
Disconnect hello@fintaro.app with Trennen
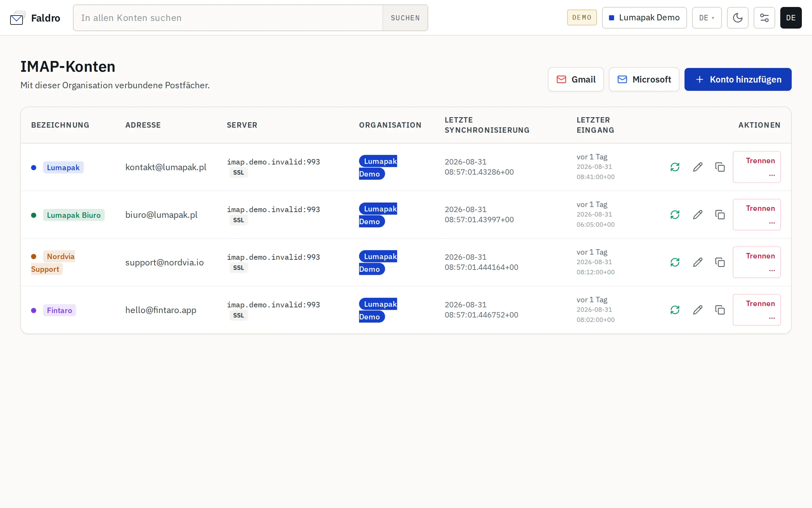click(756, 310)
